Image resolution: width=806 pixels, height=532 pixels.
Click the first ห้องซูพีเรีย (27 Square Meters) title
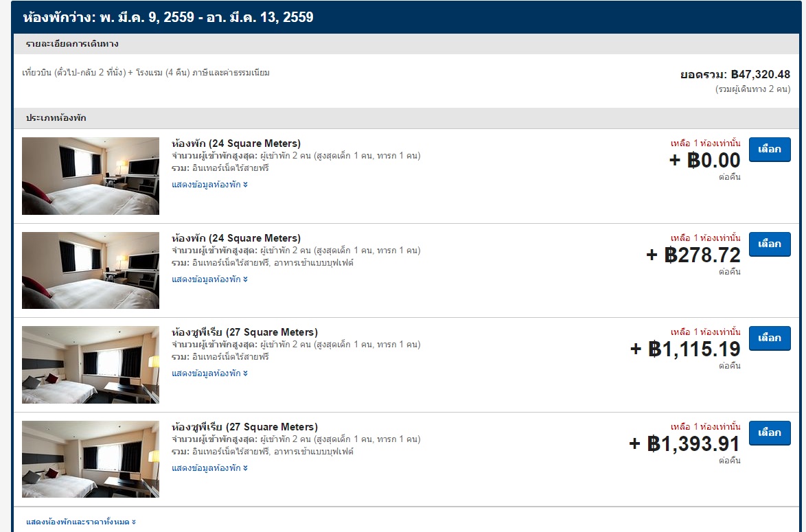(x=244, y=332)
